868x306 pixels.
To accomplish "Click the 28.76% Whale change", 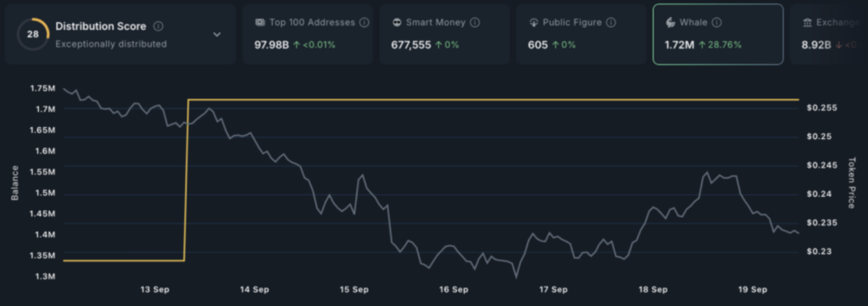I will [725, 45].
